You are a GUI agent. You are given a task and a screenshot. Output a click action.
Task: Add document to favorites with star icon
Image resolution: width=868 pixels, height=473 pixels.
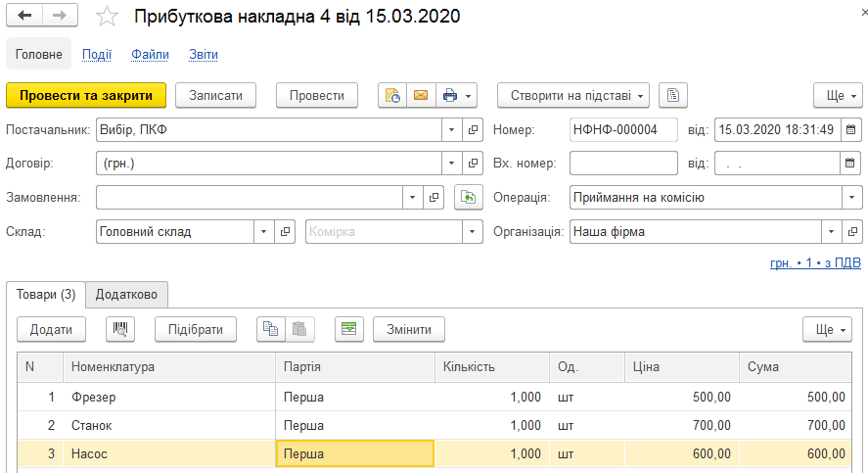tap(107, 16)
